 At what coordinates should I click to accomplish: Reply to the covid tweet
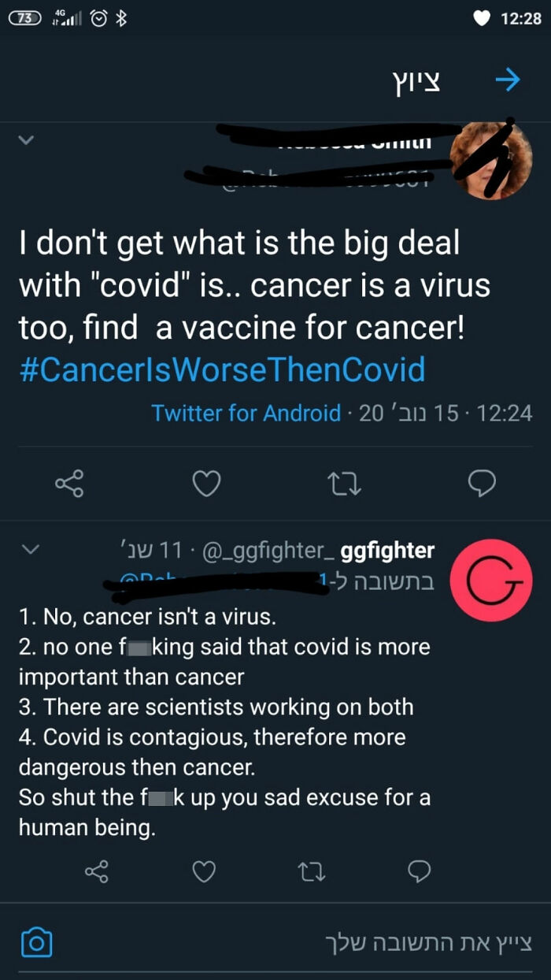coord(481,484)
